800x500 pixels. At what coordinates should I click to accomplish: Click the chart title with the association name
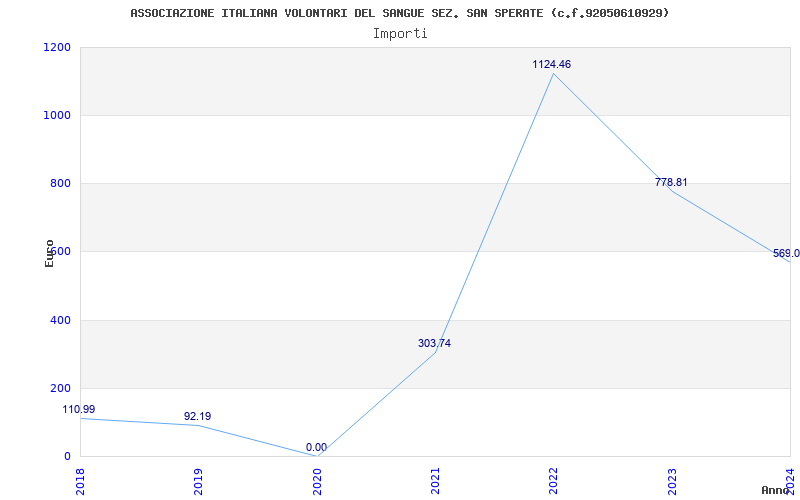[x=399, y=13]
